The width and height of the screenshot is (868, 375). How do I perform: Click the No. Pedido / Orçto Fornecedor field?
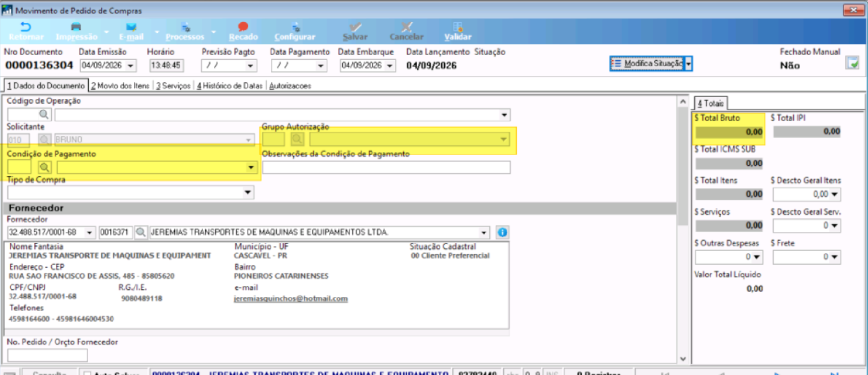47,355
